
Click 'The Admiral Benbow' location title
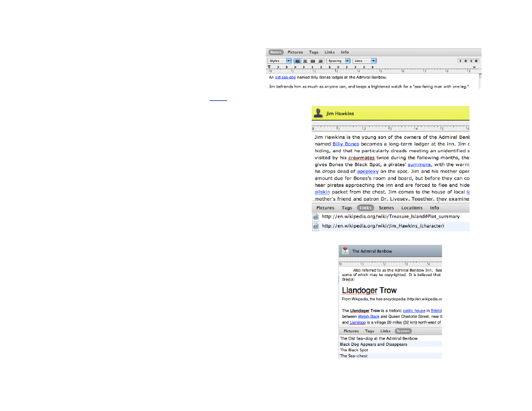point(372,251)
